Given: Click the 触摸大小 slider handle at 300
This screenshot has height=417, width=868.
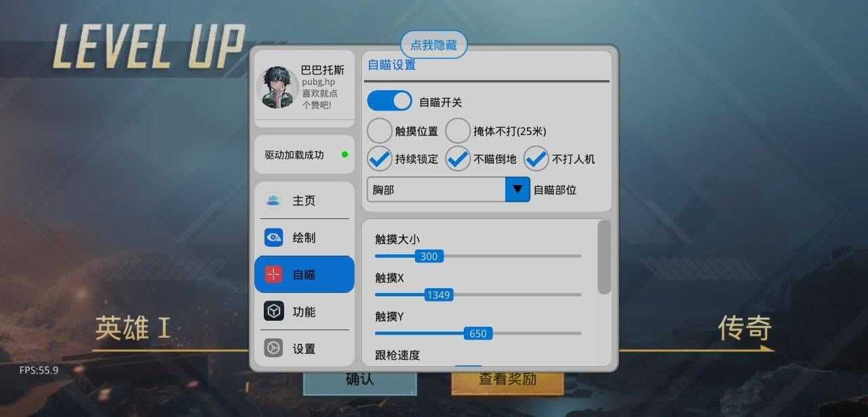Looking at the screenshot, I should (429, 256).
